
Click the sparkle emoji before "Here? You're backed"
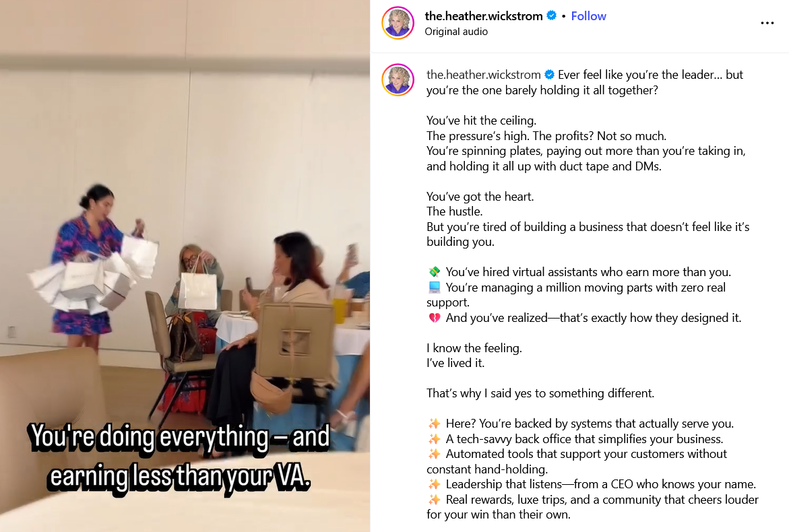434,424
